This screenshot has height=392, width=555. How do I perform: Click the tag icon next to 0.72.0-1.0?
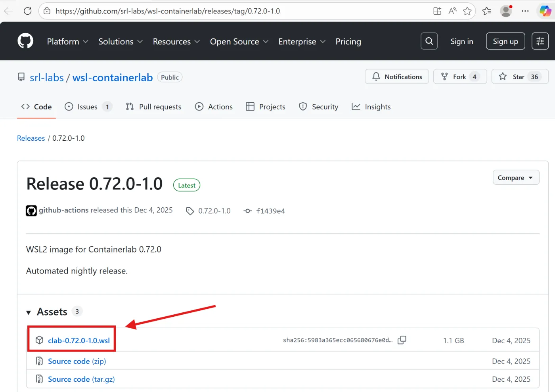(190, 210)
